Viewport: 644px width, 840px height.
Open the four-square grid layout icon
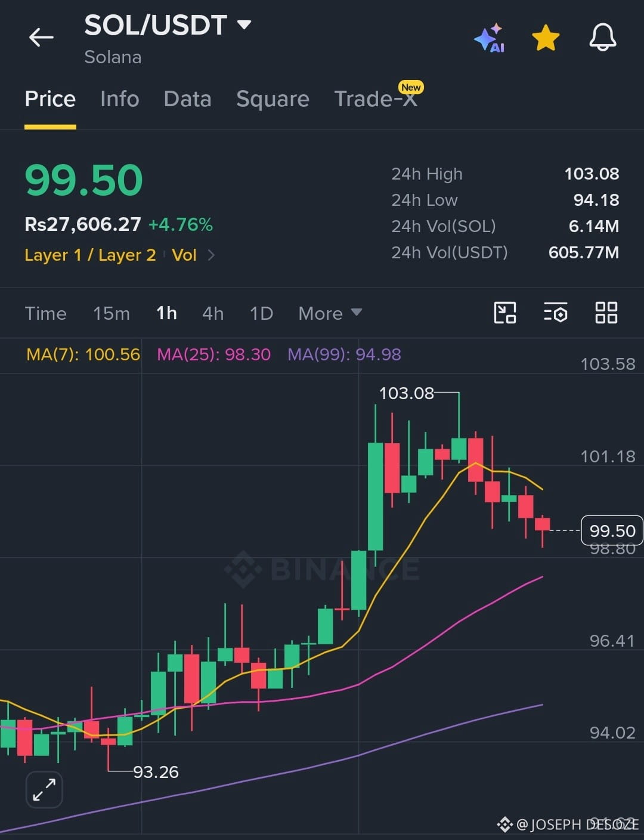606,313
